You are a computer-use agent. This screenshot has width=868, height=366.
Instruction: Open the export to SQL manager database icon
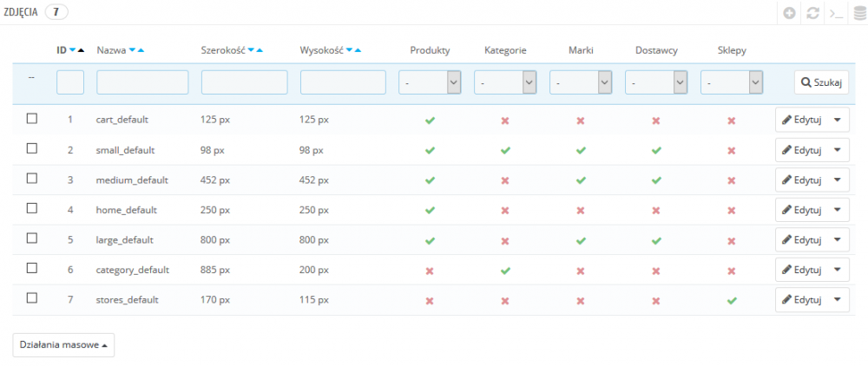coord(859,13)
